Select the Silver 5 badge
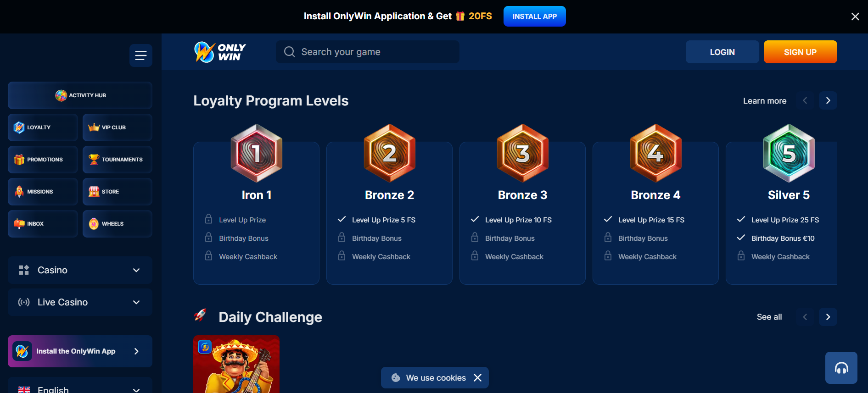The image size is (868, 393). point(789,153)
